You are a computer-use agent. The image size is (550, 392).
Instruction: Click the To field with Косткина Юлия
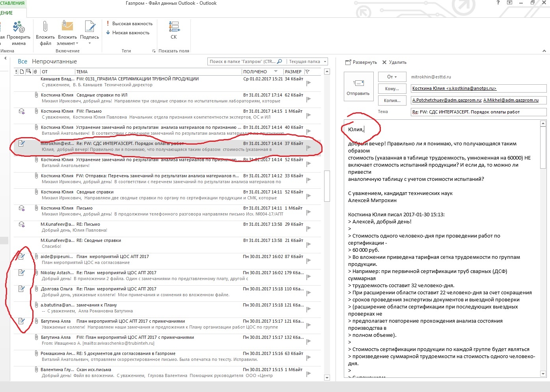478,89
